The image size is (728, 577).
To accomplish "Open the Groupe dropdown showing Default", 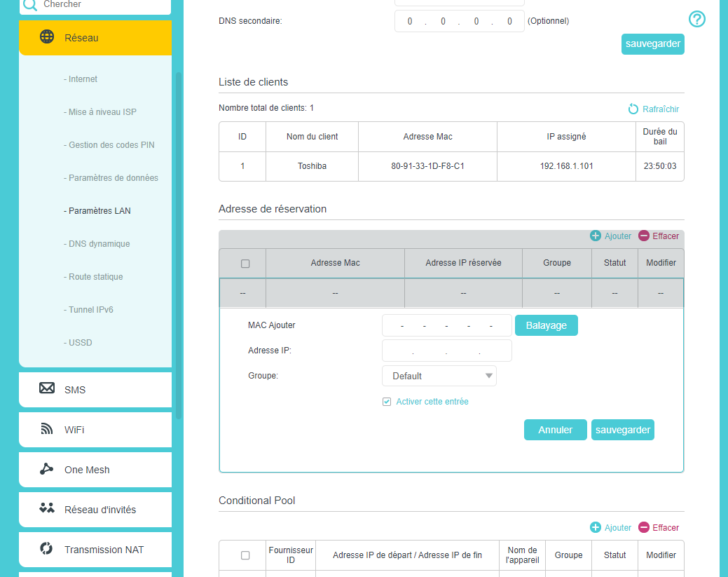I will pyautogui.click(x=439, y=376).
